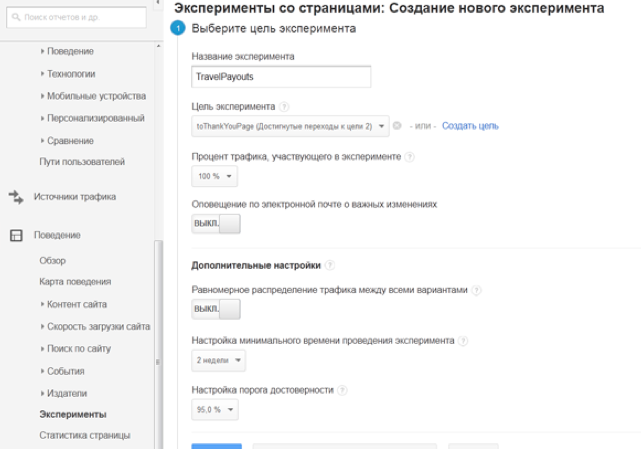Click the Создать цель link
Image resolution: width=641 pixels, height=449 pixels.
pyautogui.click(x=470, y=126)
